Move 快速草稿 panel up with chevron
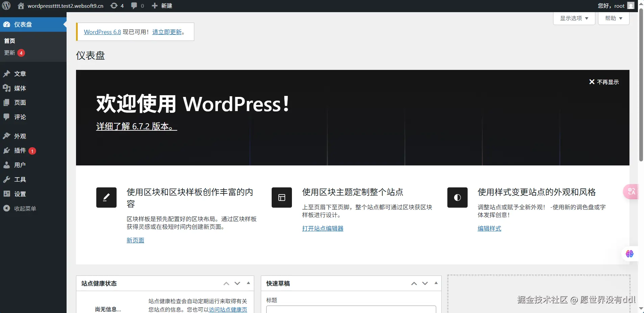This screenshot has width=644, height=313. point(414,283)
